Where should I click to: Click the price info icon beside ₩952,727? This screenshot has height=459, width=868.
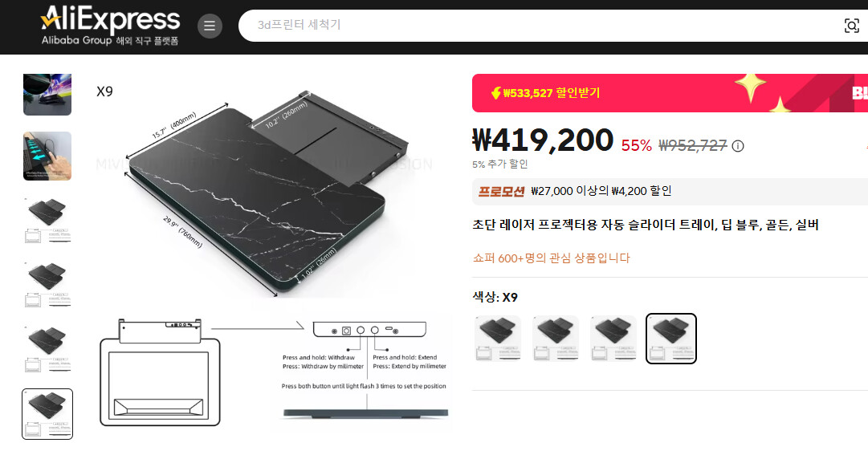(738, 146)
